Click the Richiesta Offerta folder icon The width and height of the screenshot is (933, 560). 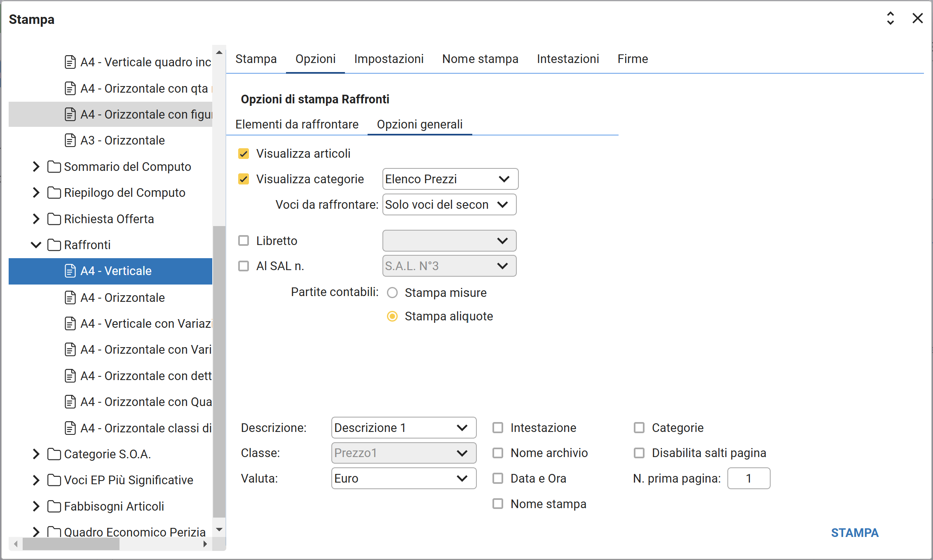coord(54,219)
